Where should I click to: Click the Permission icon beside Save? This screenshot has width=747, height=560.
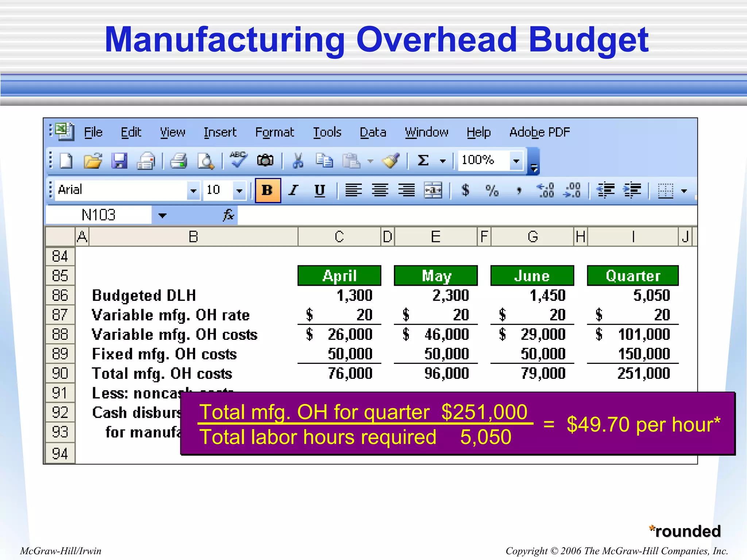[x=146, y=161]
